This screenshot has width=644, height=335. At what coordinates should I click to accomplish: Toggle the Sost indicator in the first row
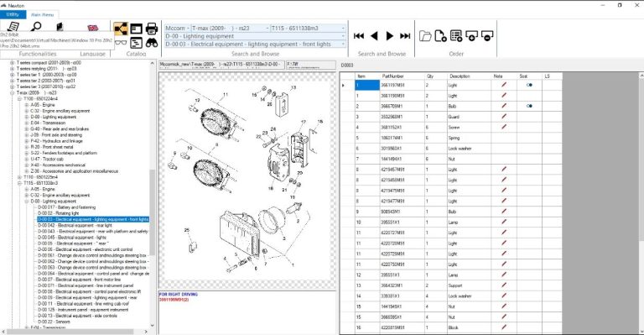click(x=529, y=85)
